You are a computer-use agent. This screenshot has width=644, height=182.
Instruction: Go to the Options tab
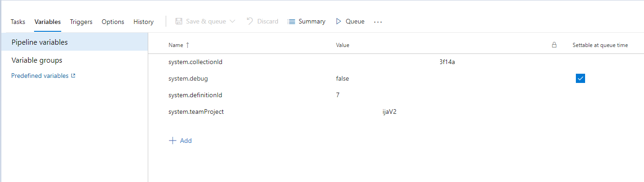(x=113, y=22)
